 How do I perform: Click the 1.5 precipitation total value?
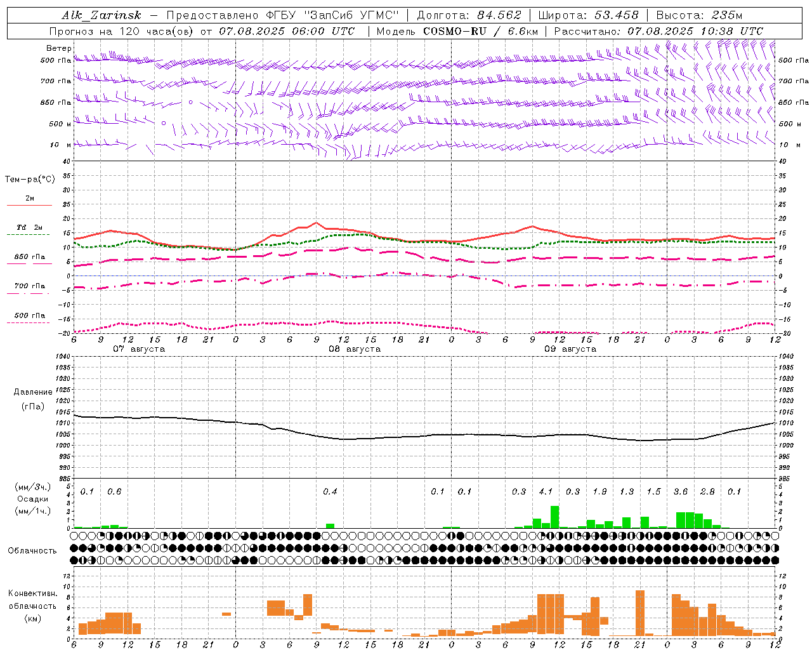[653, 491]
